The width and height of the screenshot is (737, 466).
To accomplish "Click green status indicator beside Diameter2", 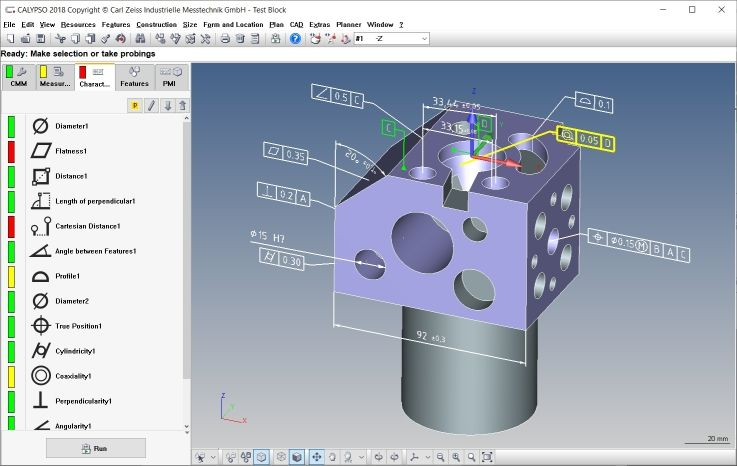I will [x=11, y=301].
